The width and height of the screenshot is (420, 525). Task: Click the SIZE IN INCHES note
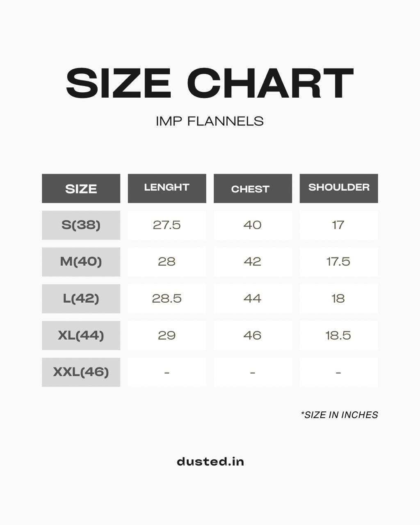(x=340, y=415)
